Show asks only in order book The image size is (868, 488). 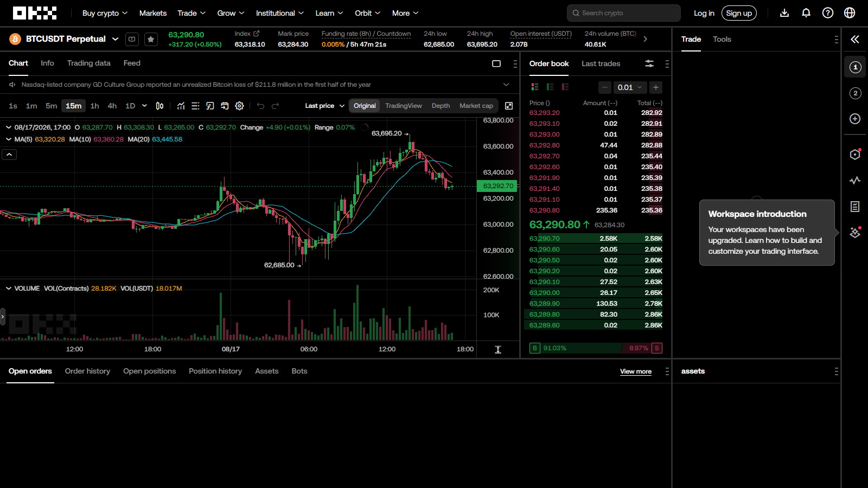tap(565, 87)
